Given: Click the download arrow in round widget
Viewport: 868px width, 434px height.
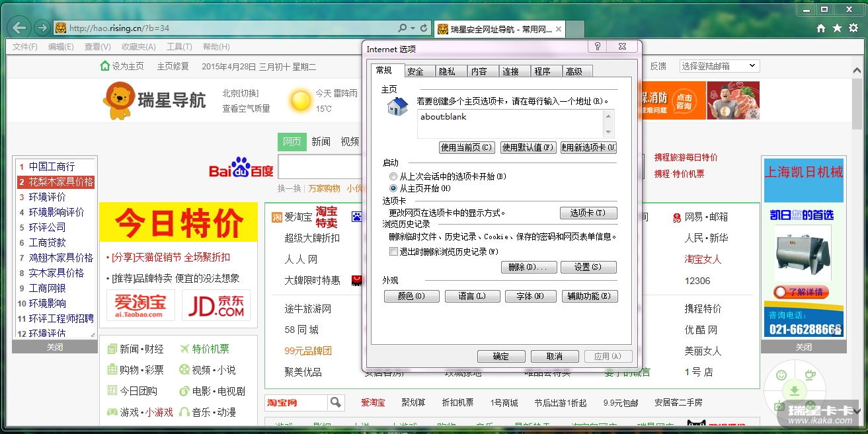Looking at the screenshot, I should pyautogui.click(x=795, y=391).
